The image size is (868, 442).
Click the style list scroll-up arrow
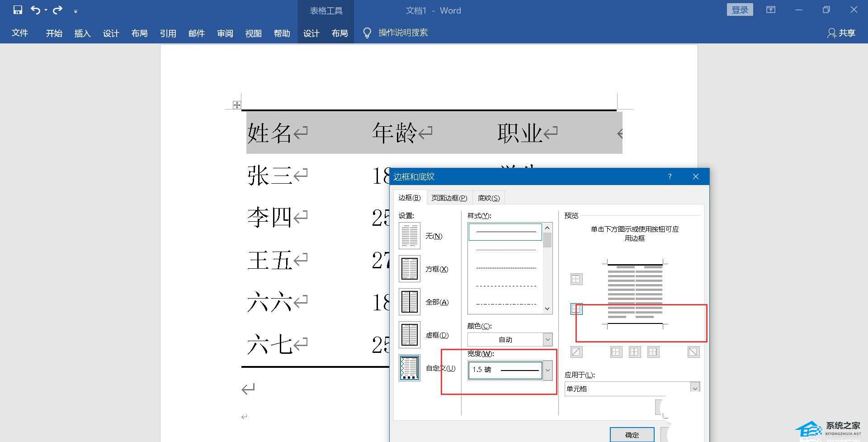pyautogui.click(x=547, y=228)
